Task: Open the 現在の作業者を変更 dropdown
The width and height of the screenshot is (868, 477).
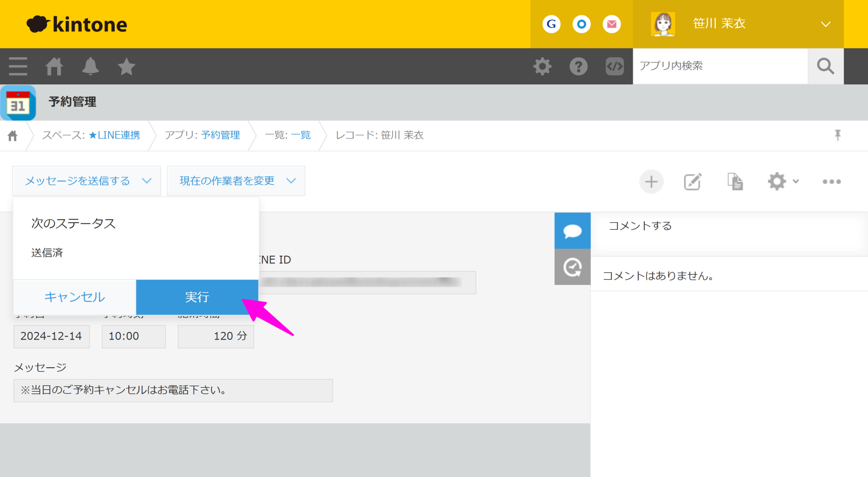Action: [x=236, y=181]
